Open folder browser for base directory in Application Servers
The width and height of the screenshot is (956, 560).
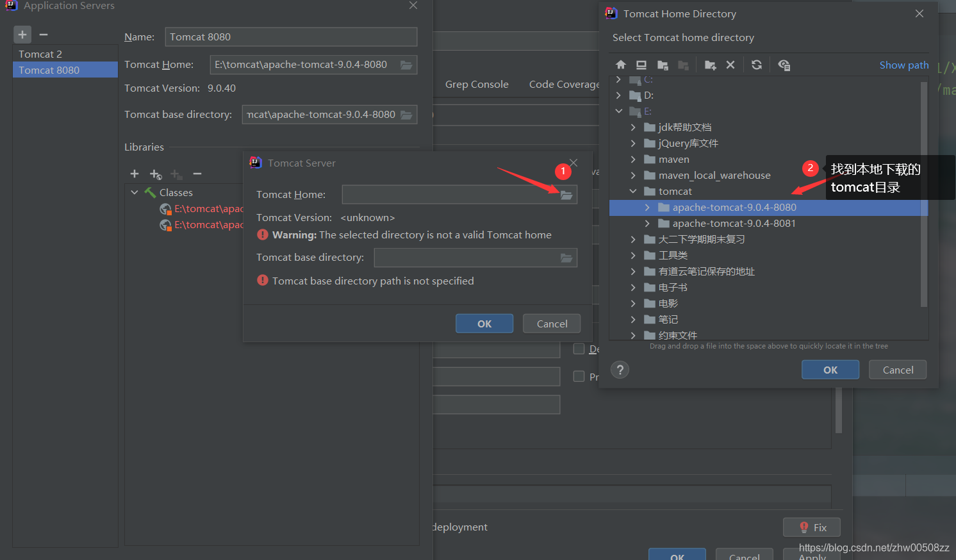(406, 115)
